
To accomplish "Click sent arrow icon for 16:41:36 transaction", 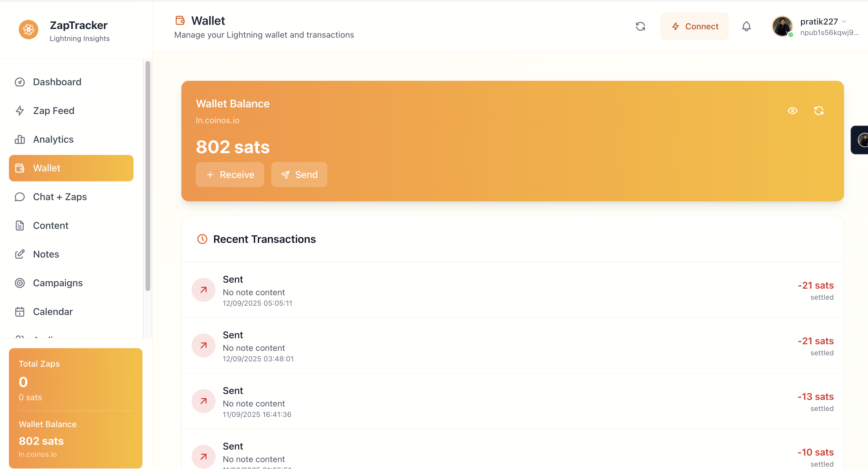I will coord(204,401).
